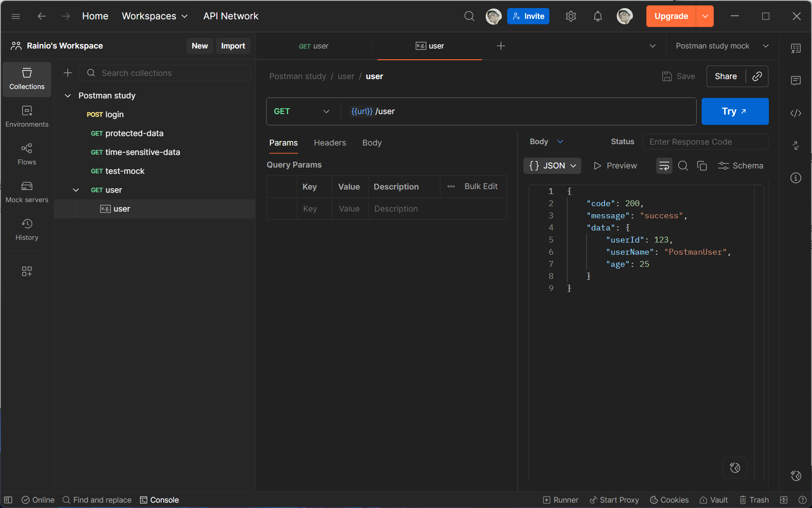Click the Share button
Screen dimensions: 812x508
pyautogui.click(x=726, y=76)
